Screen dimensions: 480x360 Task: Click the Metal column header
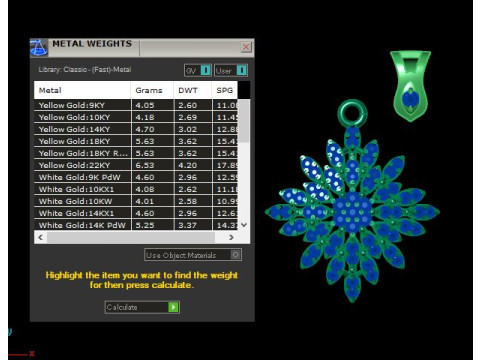point(82,90)
